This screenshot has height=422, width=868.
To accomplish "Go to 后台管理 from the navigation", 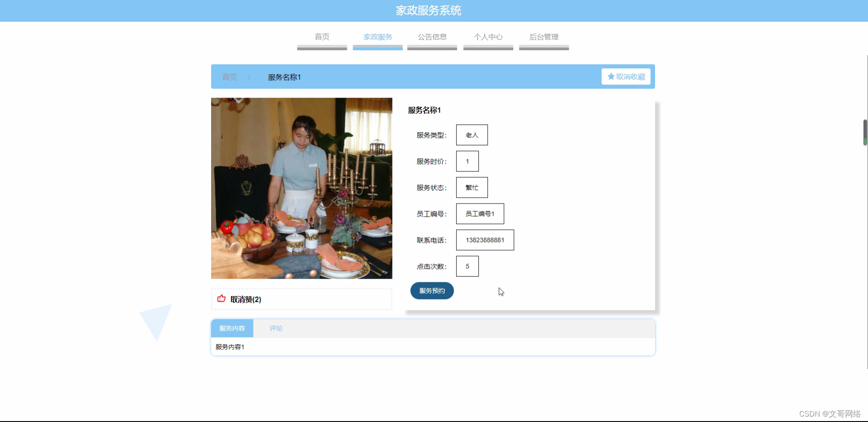I will pyautogui.click(x=544, y=37).
